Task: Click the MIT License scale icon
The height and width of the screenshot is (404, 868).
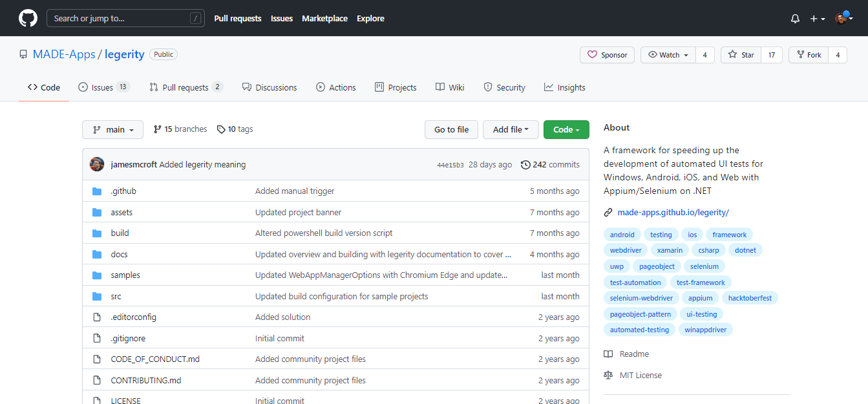Action: (x=608, y=375)
